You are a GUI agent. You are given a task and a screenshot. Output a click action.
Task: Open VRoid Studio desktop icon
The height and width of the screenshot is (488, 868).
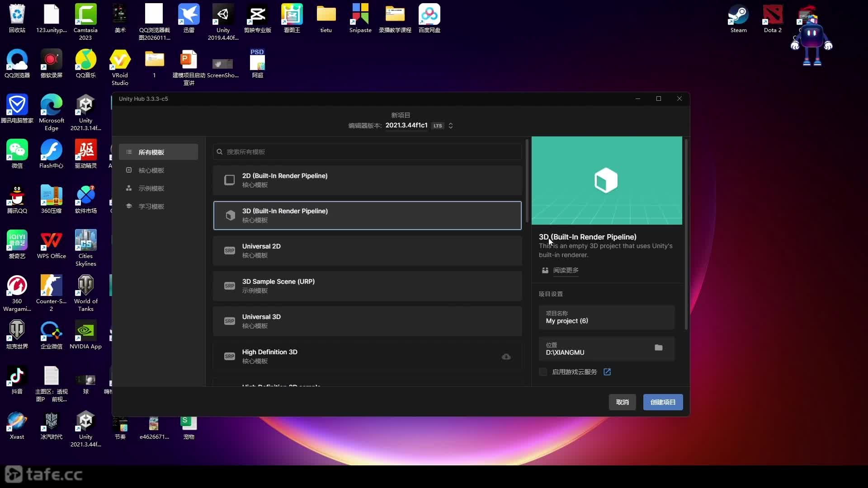point(120,68)
